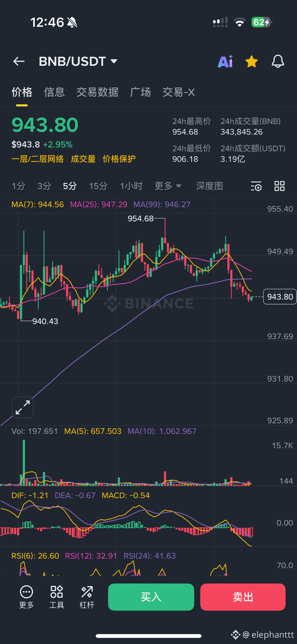Expand chart to fullscreen

[x=23, y=407]
